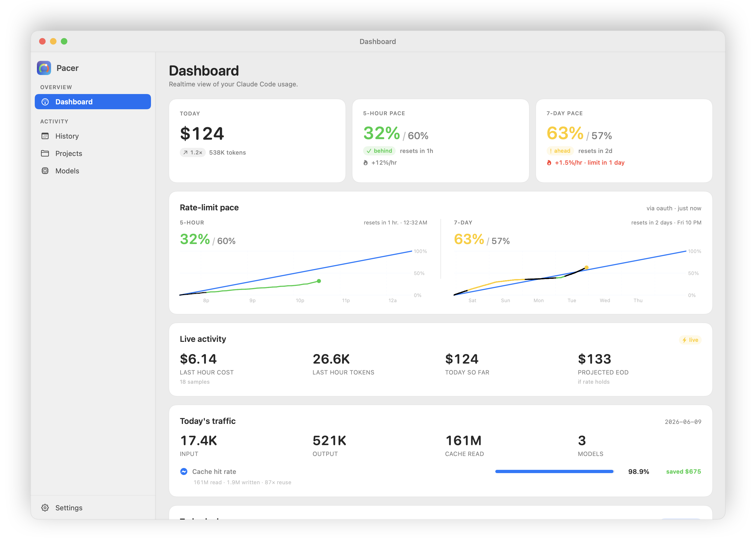Click 'resets in 1 hr. · 12:32 AM' label
Viewport: 756px width, 550px height.
[395, 223]
